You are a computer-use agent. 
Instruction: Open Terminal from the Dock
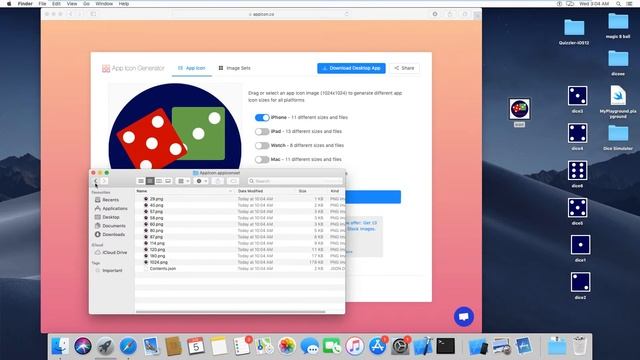(446, 346)
